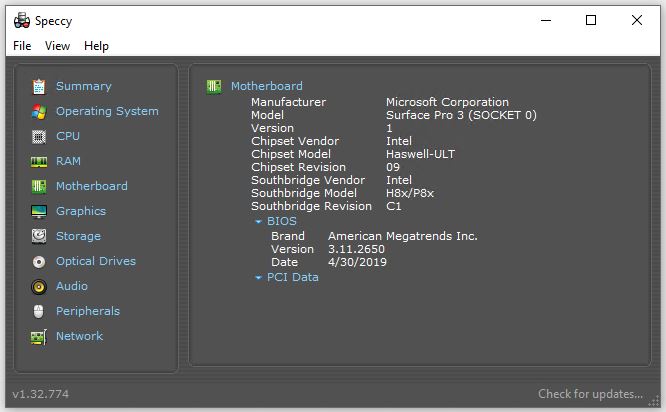View the Storage section label
This screenshot has width=666, height=412.
tap(79, 236)
